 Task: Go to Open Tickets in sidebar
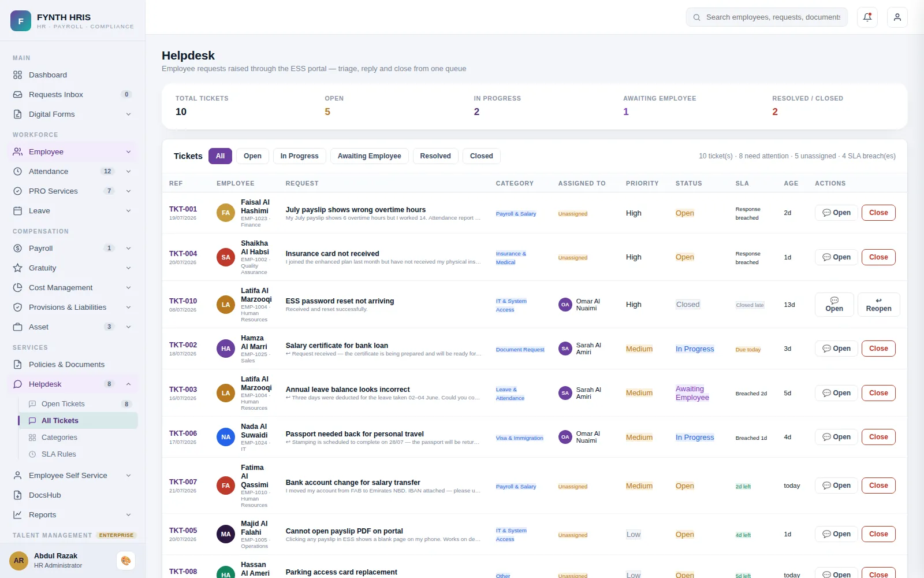tap(78, 404)
